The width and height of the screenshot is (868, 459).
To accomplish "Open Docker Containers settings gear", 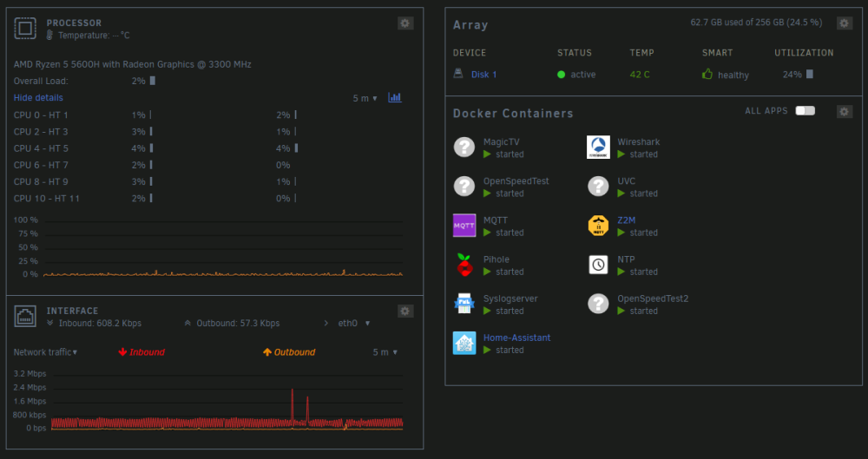I will 845,112.
